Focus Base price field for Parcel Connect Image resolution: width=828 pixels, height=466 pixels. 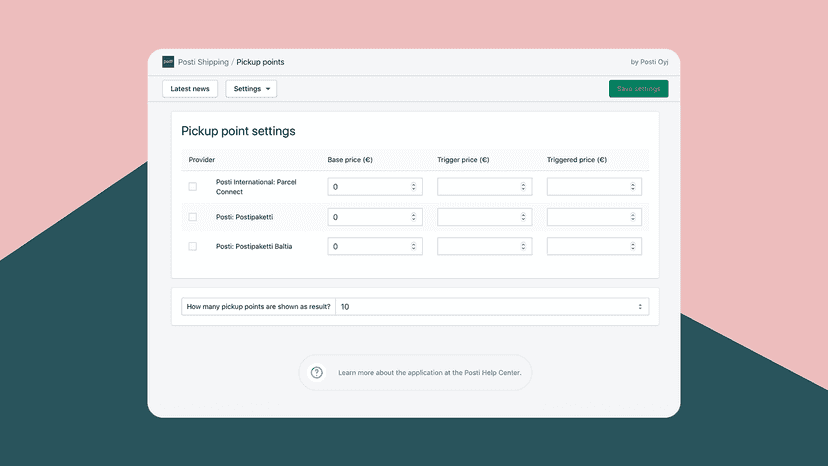click(x=375, y=187)
